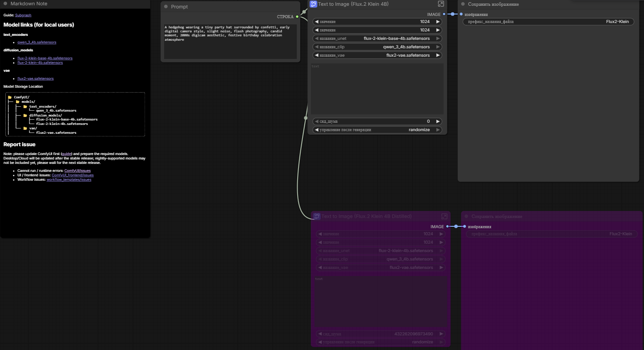Click IMAGE output slot of Klein 4B Distilled node
Image resolution: width=644 pixels, height=350 pixels.
(x=447, y=226)
